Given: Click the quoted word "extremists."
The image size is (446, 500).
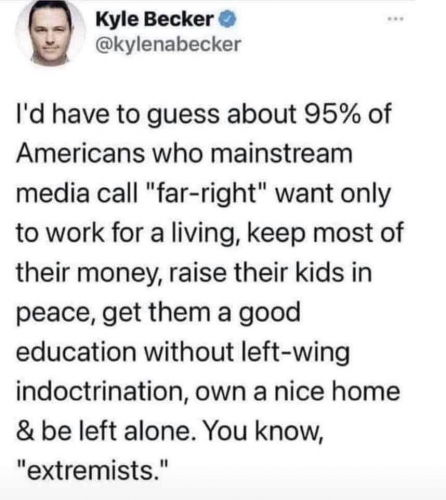Looking at the screenshot, I should pyautogui.click(x=92, y=470).
